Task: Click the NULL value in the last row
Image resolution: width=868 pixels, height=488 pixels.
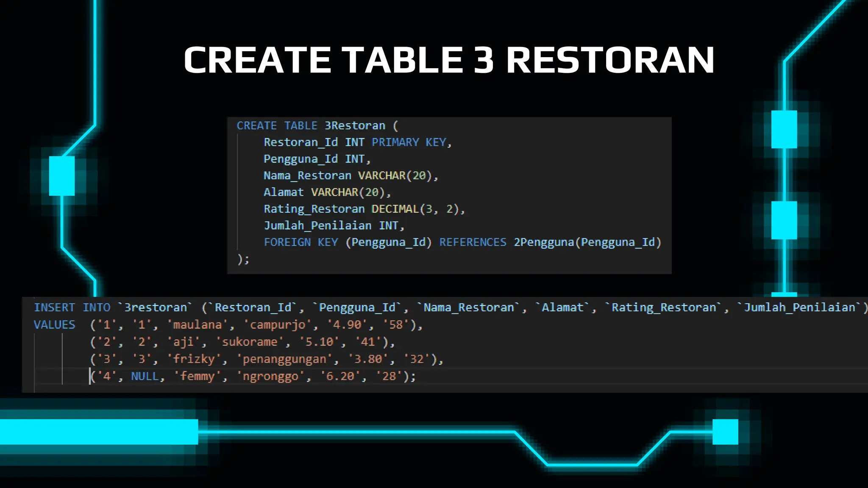Action: pyautogui.click(x=145, y=376)
